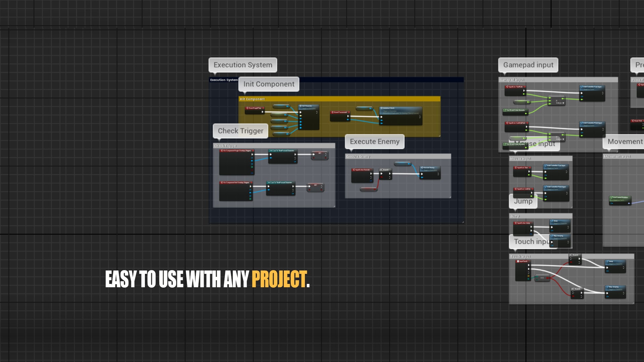Viewport: 644px width, 362px height.
Task: Click the Get World Delta Seconds node
Action: [515, 110]
